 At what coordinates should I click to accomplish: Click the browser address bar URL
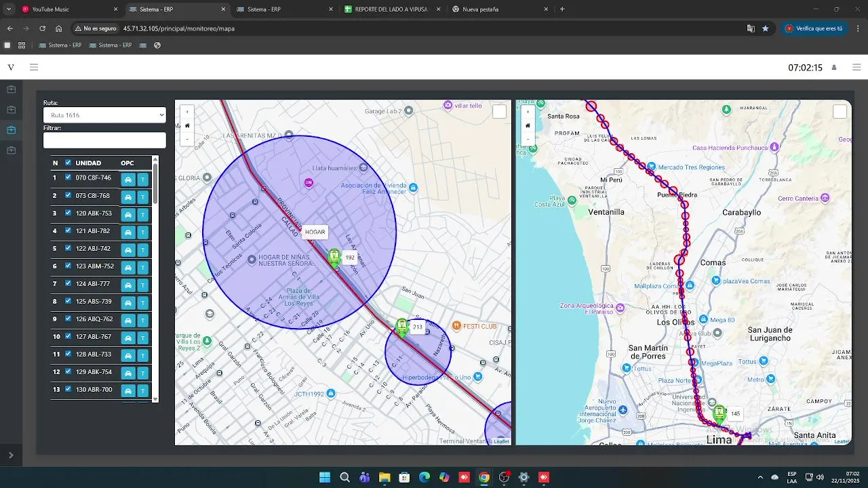(179, 28)
